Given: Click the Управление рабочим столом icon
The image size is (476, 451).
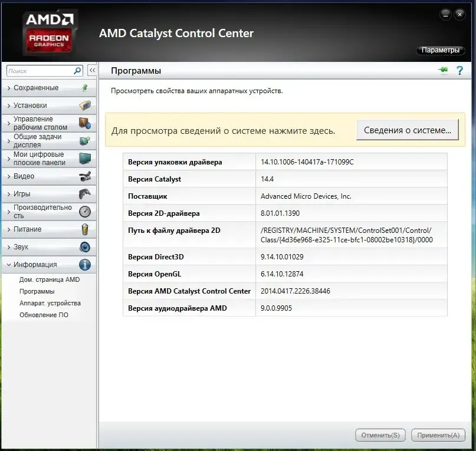Looking at the screenshot, I should pos(85,123).
